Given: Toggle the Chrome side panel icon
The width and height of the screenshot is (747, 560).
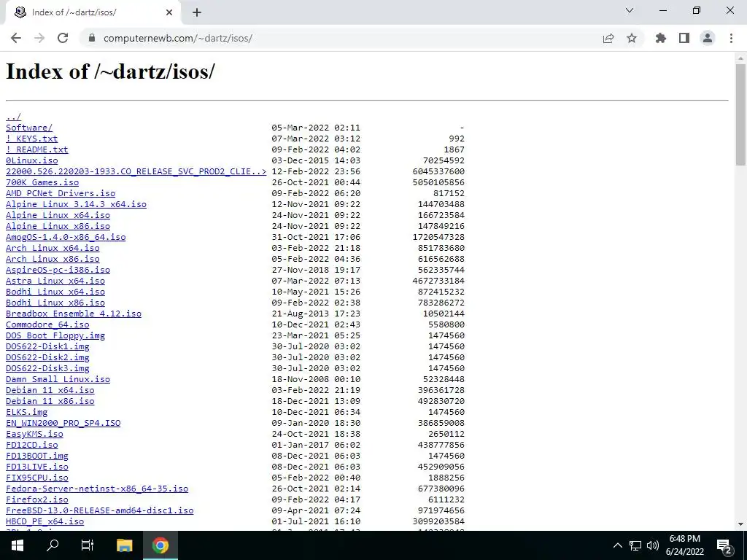Looking at the screenshot, I should (x=684, y=38).
